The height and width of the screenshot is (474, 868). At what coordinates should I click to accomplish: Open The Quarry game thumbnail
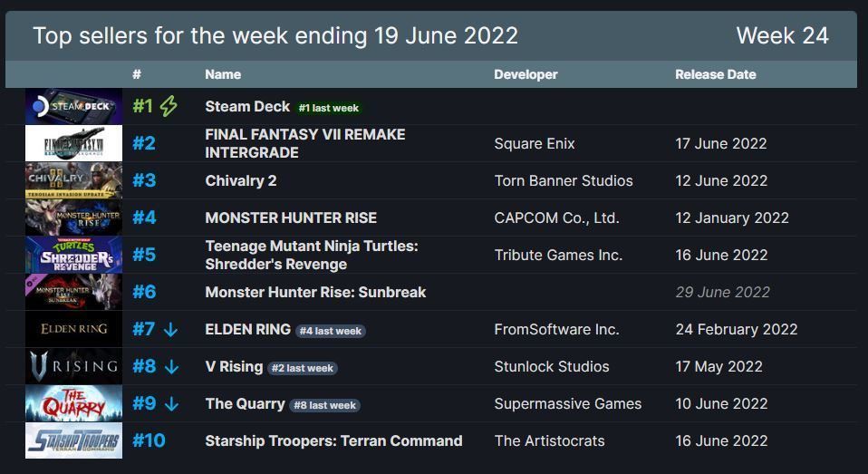[x=73, y=403]
